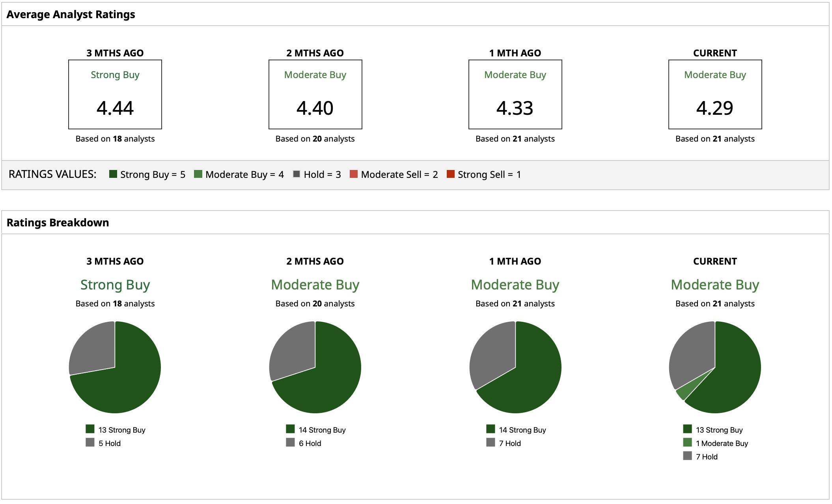Click the 4.33 rating box

tap(515, 95)
